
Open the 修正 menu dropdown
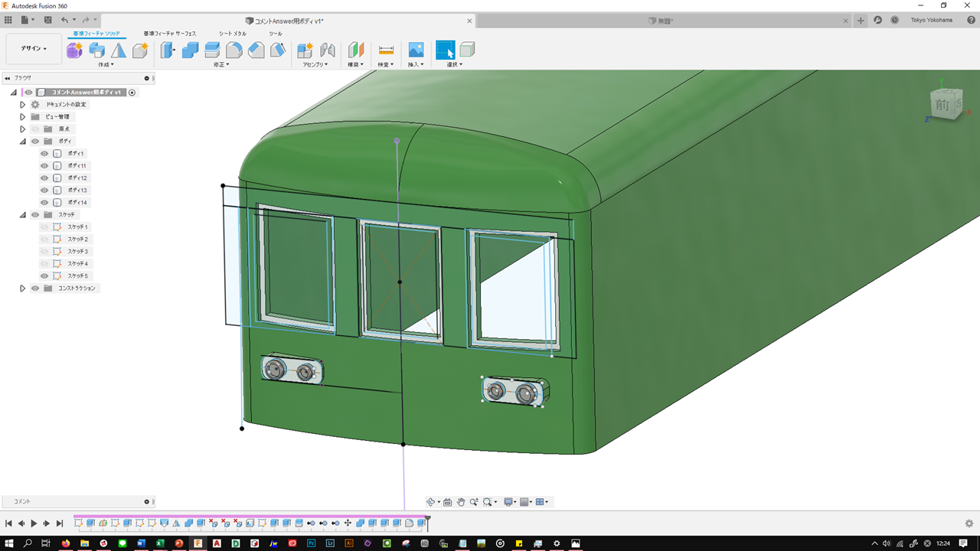click(x=221, y=65)
